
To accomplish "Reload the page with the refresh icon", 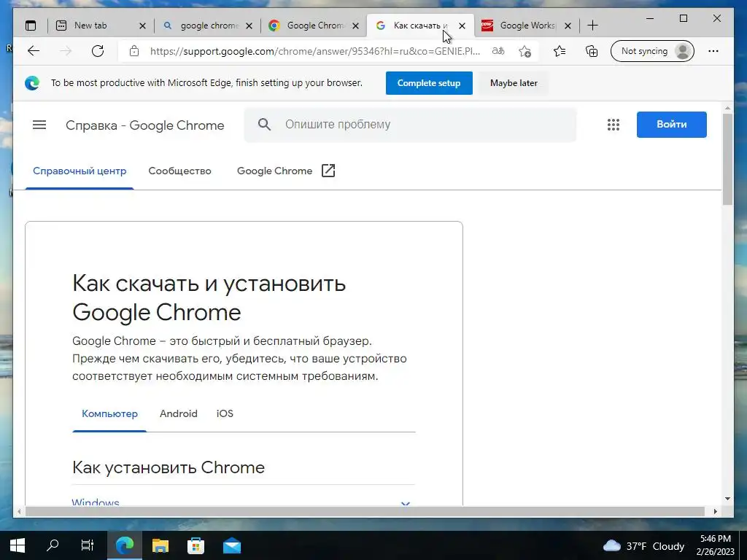I will (98, 51).
